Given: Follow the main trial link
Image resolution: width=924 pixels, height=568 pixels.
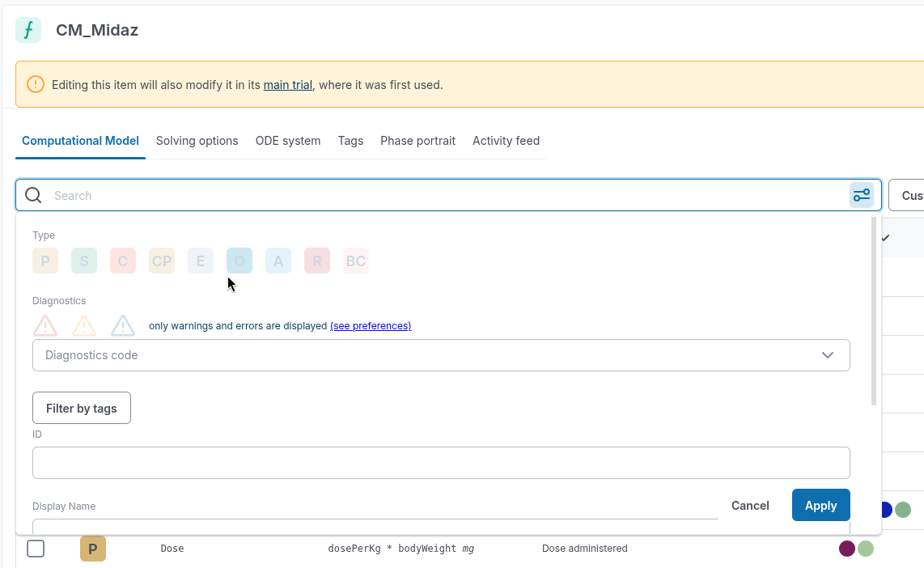Looking at the screenshot, I should (288, 84).
